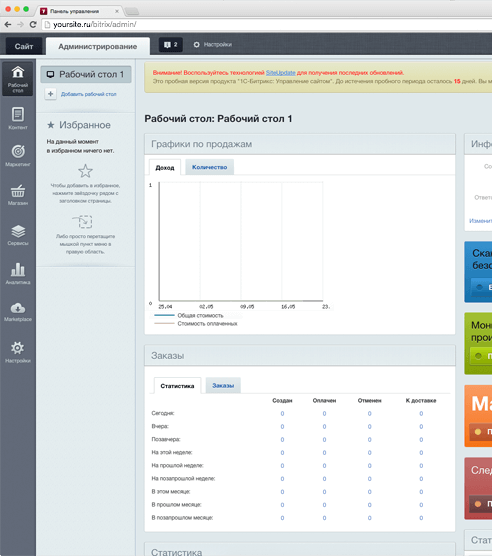Open the Магазин basket section
The height and width of the screenshot is (556, 492).
[x=18, y=195]
